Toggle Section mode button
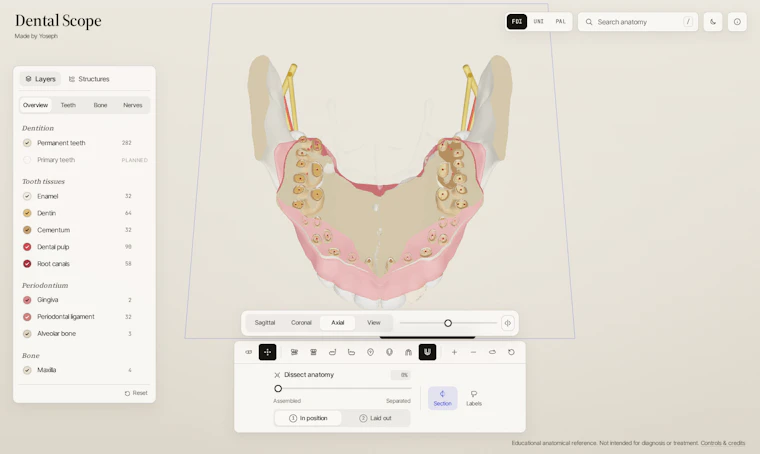 click(443, 398)
